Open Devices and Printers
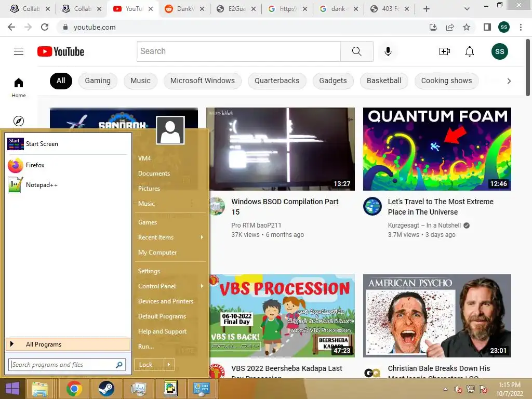This screenshot has height=399, width=532. coord(166,301)
